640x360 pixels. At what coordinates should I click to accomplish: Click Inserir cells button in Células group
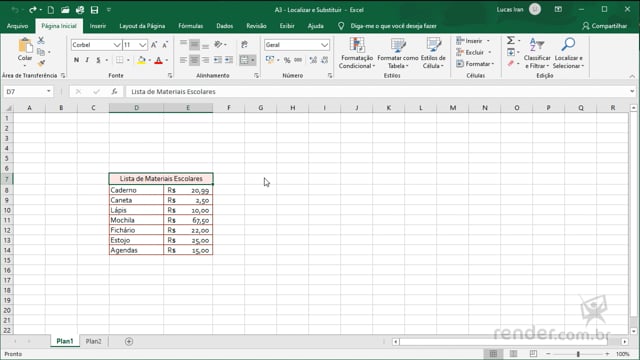473,41
